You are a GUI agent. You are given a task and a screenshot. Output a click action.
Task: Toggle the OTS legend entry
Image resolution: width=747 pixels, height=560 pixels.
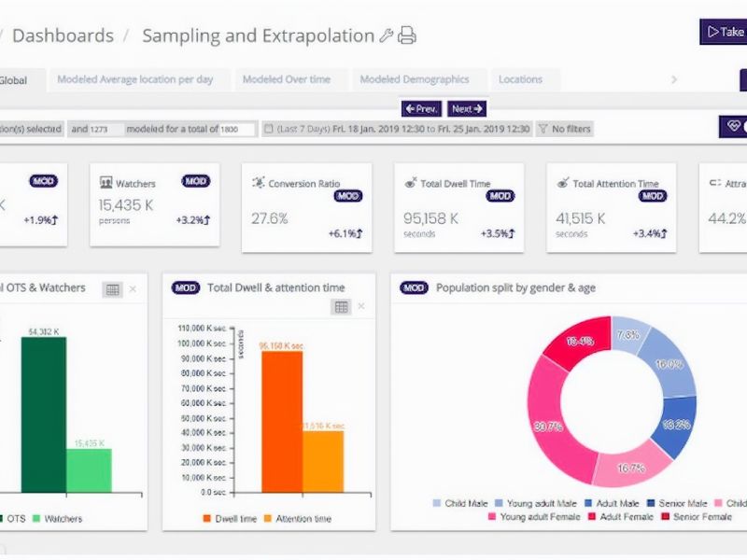[x=12, y=519]
